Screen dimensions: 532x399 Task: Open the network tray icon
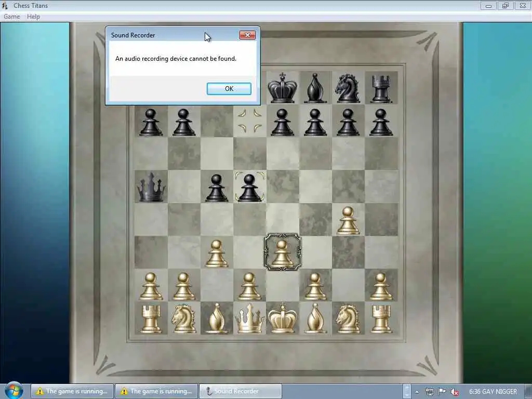coord(429,392)
